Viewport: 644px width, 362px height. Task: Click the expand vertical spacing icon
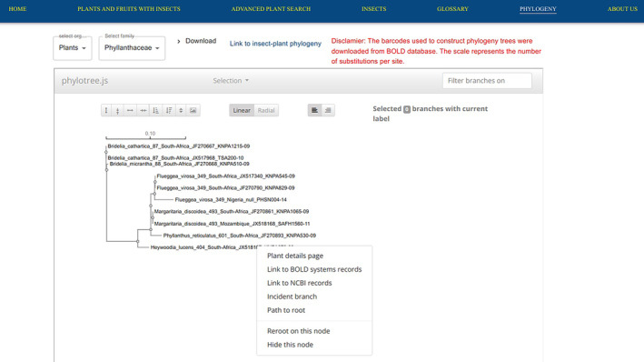point(106,110)
